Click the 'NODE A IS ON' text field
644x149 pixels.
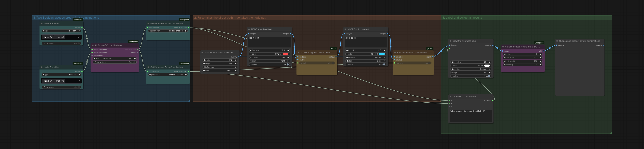coord(270,42)
